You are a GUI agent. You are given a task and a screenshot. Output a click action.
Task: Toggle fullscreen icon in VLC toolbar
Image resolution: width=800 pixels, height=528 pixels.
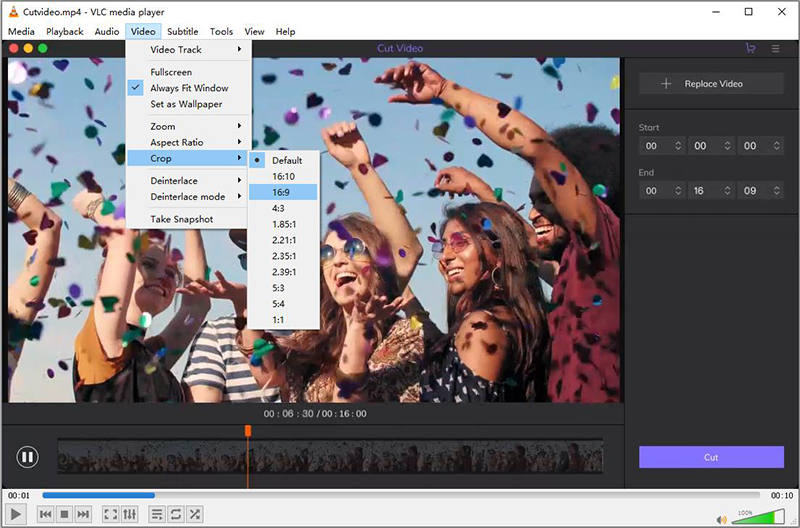pyautogui.click(x=111, y=514)
